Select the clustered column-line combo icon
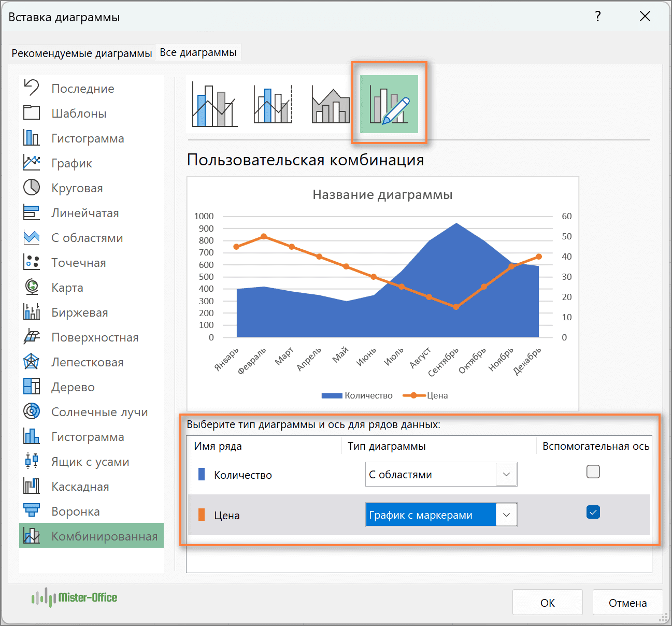Screen dimensions: 672x626 point(215,105)
